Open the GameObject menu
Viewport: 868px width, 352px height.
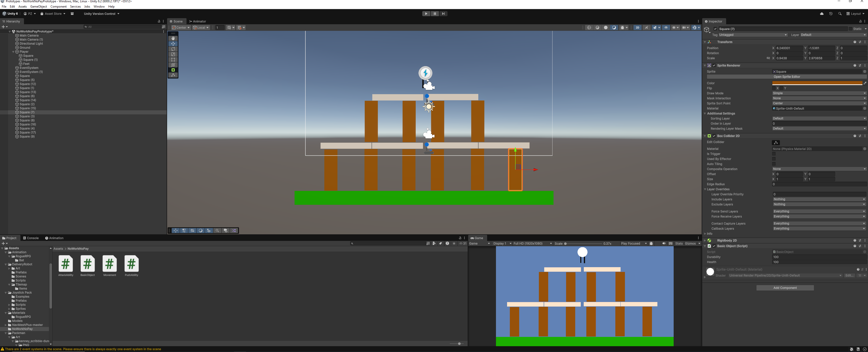38,6
